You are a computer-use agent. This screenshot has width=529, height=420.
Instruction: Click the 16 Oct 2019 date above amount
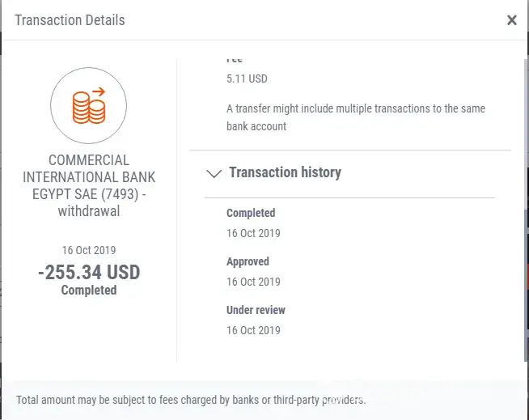pos(89,250)
